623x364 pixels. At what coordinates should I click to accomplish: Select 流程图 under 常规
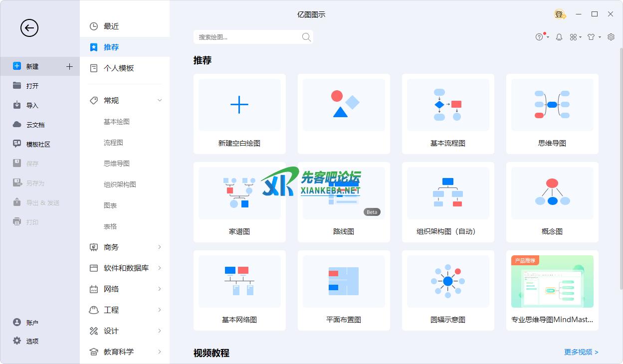113,143
